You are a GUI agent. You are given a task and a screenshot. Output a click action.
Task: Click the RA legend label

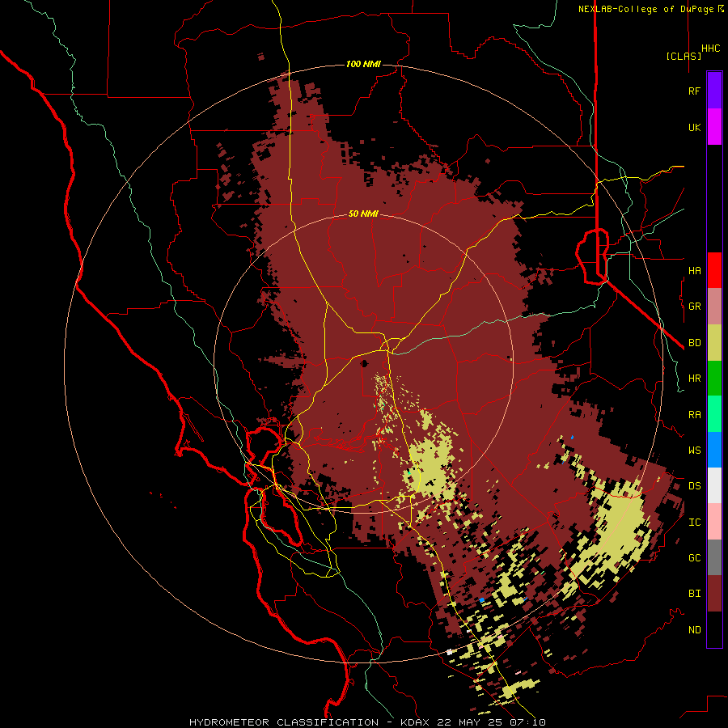coord(694,415)
